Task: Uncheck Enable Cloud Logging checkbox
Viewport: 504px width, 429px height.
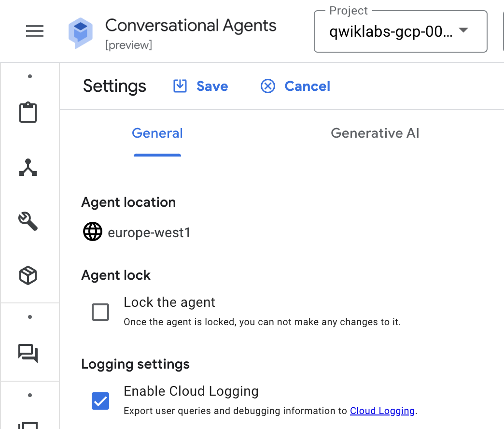Action: pyautogui.click(x=100, y=400)
